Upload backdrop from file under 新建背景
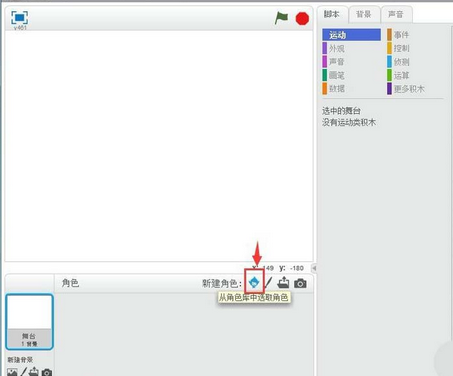Image resolution: width=453 pixels, height=376 pixels. coord(33,372)
